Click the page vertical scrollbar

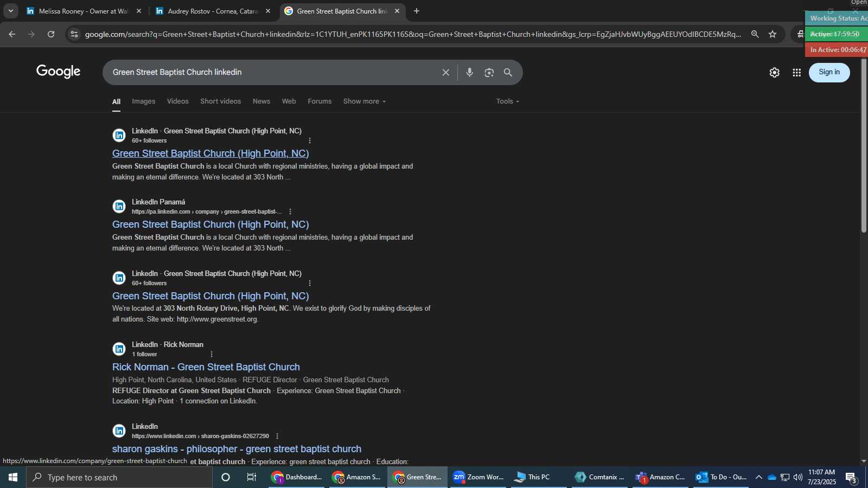pos(864,146)
